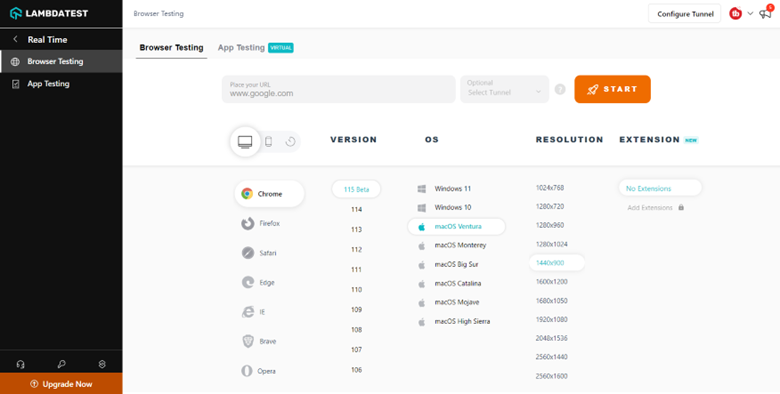Image resolution: width=780 pixels, height=394 pixels.
Task: Choose version 115 Beta
Action: click(x=356, y=189)
